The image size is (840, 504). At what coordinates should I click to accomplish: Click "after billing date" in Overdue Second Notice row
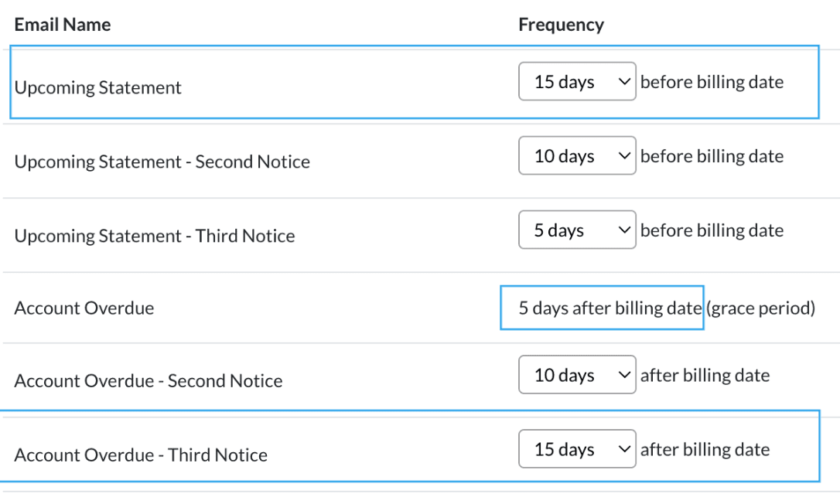[705, 375]
